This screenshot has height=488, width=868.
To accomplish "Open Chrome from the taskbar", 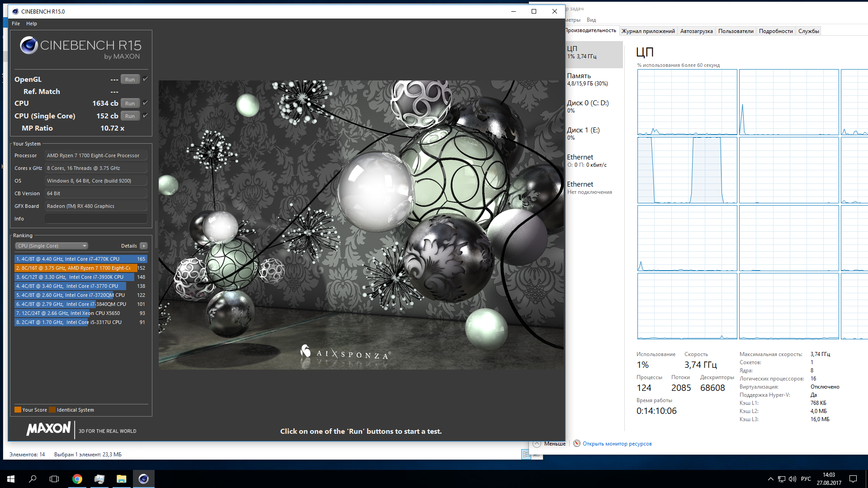I will coord(77,479).
